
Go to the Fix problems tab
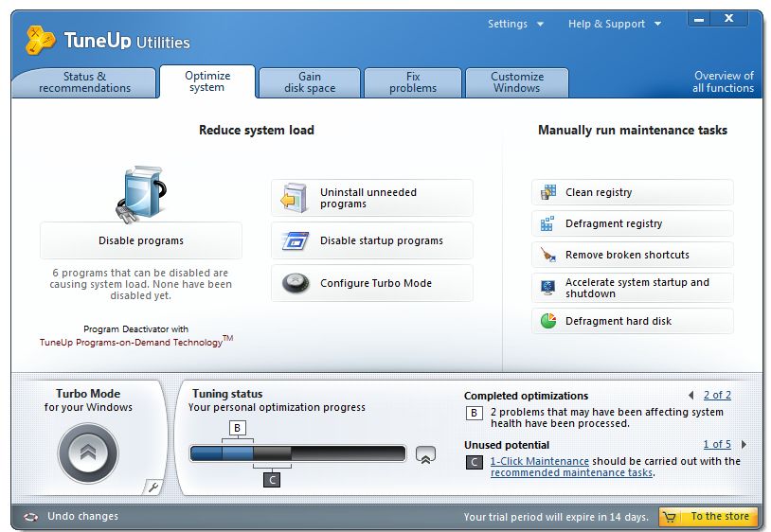[x=413, y=82]
